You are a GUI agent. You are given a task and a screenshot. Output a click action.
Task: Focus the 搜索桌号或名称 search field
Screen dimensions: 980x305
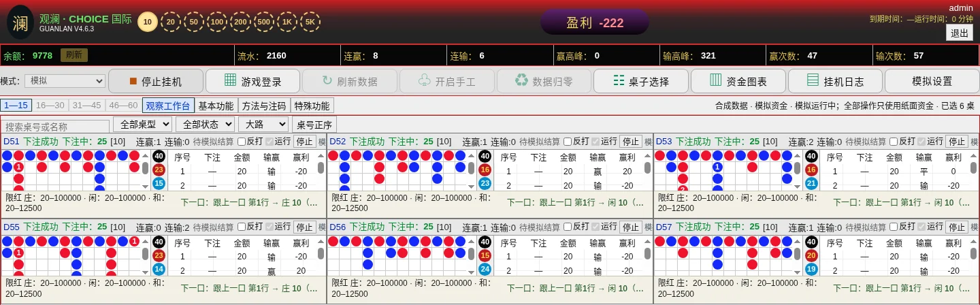pyautogui.click(x=56, y=127)
